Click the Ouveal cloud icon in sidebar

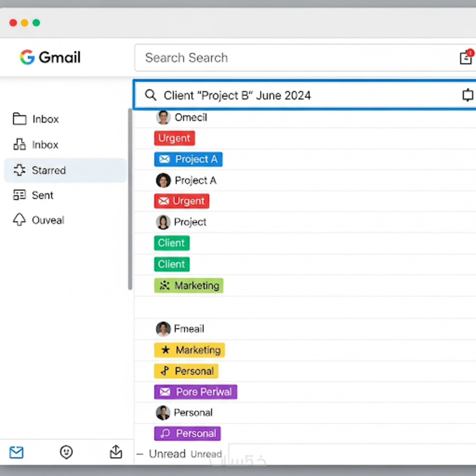[19, 219]
